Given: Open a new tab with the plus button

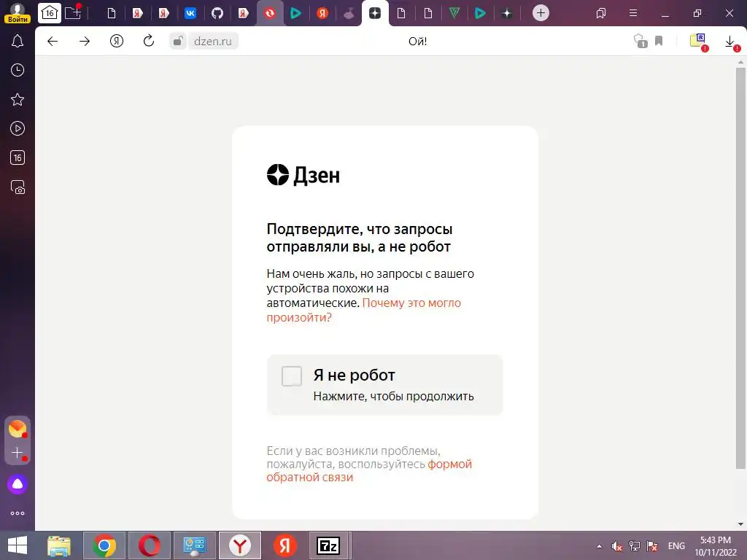Looking at the screenshot, I should coord(541,13).
